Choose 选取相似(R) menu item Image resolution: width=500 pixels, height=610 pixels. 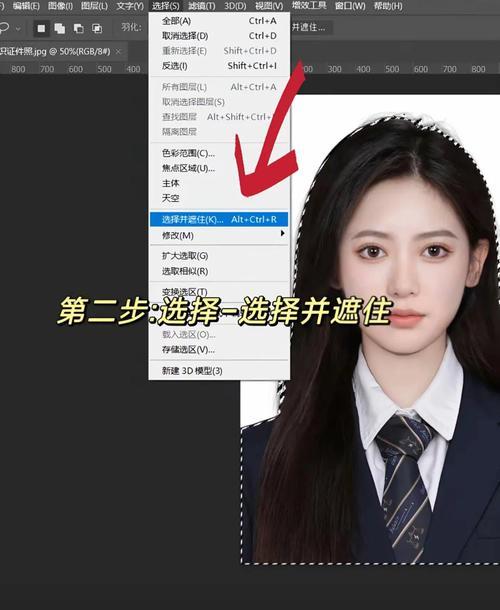coord(219,271)
